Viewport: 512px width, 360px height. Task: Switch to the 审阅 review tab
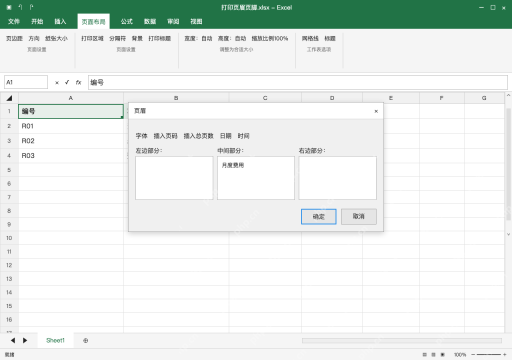coord(173,21)
